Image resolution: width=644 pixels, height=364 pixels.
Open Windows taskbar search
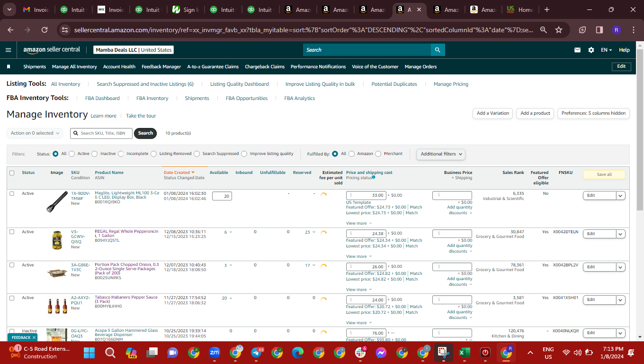pyautogui.click(x=110, y=353)
